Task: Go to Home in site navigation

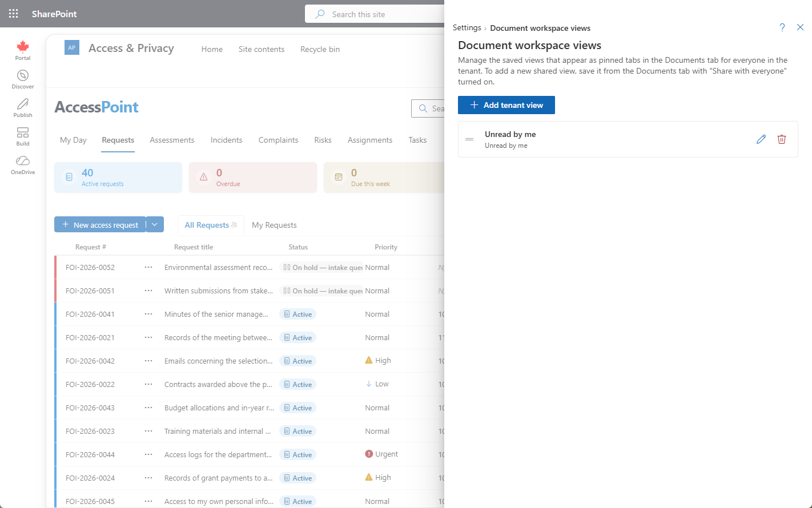Action: tap(212, 49)
